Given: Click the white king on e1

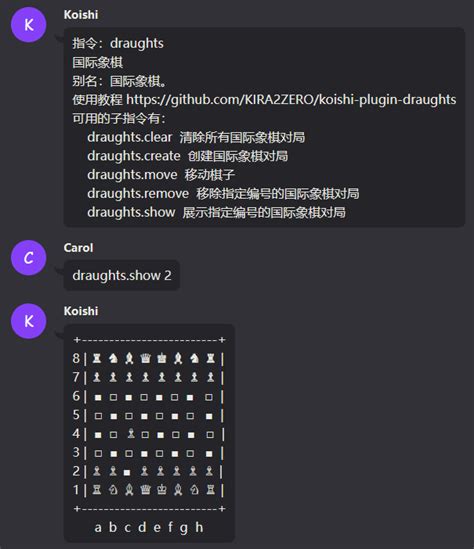Looking at the screenshot, I should point(161,489).
